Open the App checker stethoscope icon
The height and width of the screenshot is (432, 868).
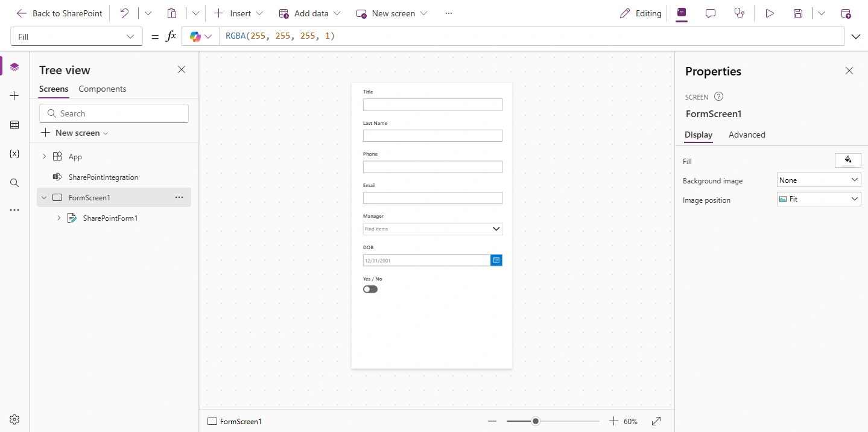740,13
